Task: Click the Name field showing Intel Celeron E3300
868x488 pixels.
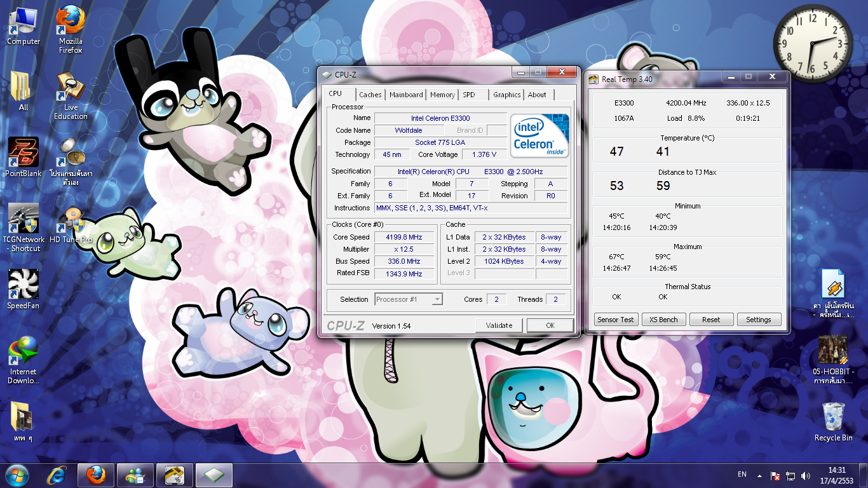Action: pyautogui.click(x=440, y=118)
